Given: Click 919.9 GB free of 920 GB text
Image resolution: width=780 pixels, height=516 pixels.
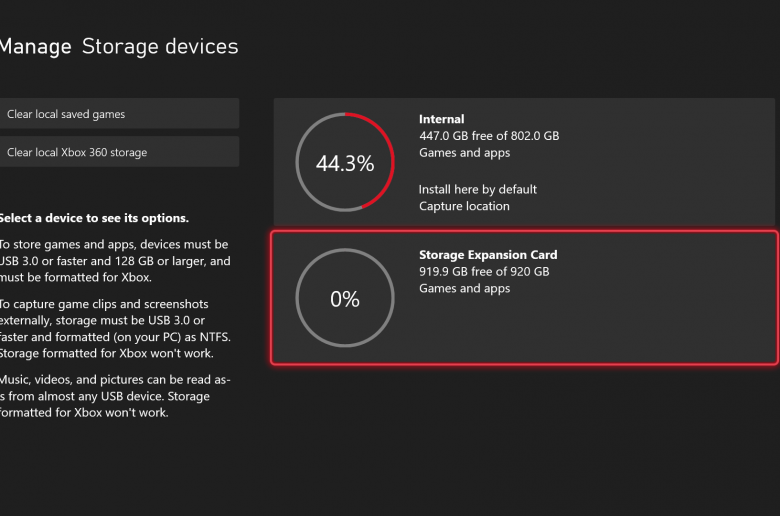Looking at the screenshot, I should (484, 272).
